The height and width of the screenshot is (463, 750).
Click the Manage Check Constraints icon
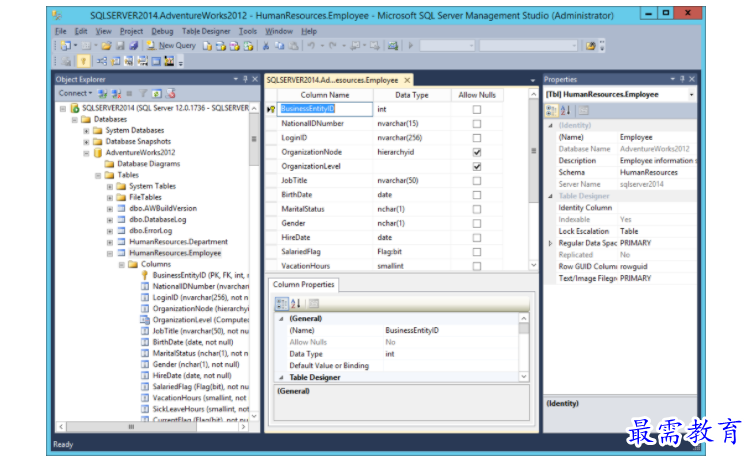click(x=156, y=61)
